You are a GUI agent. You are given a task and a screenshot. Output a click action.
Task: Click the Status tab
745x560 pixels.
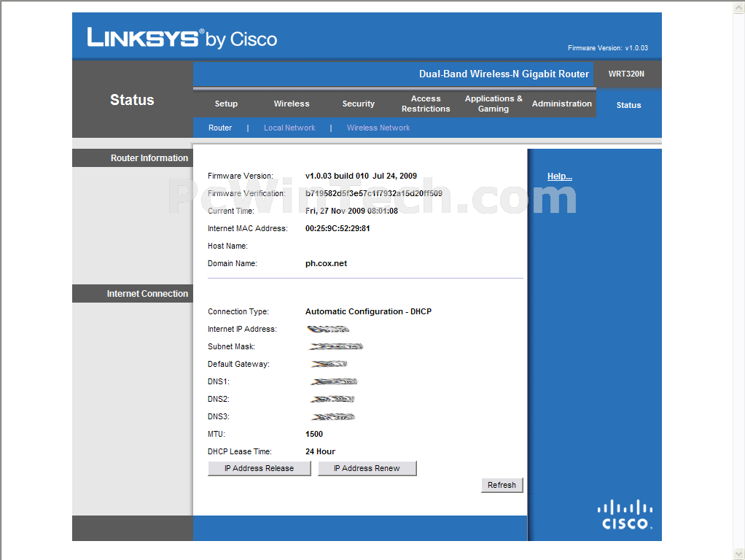point(628,105)
